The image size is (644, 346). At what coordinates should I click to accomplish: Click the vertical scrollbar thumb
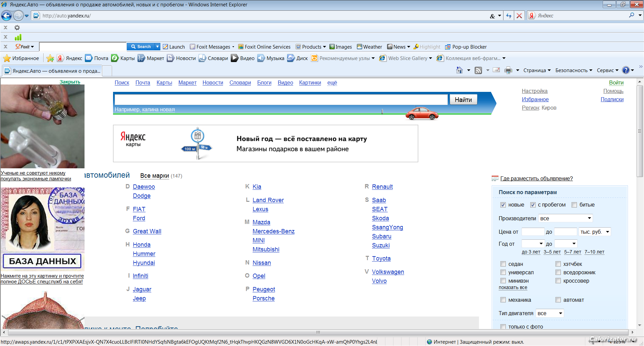point(640,131)
